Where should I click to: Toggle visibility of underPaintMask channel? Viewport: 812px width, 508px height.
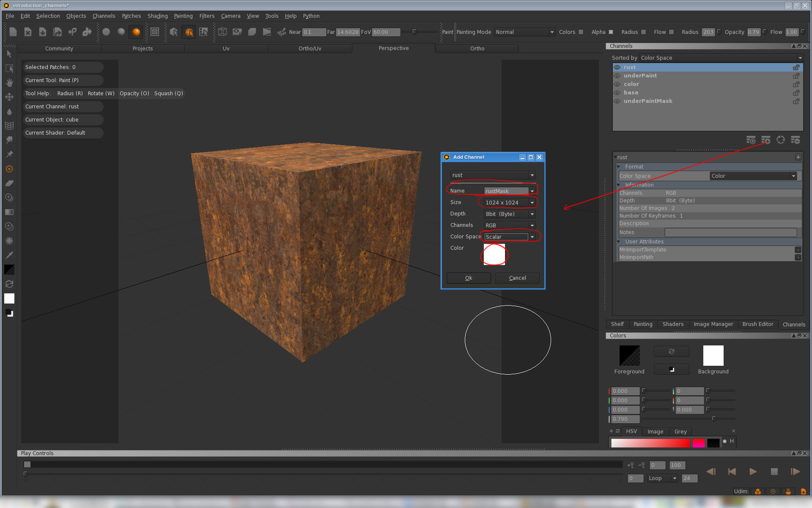(617, 101)
